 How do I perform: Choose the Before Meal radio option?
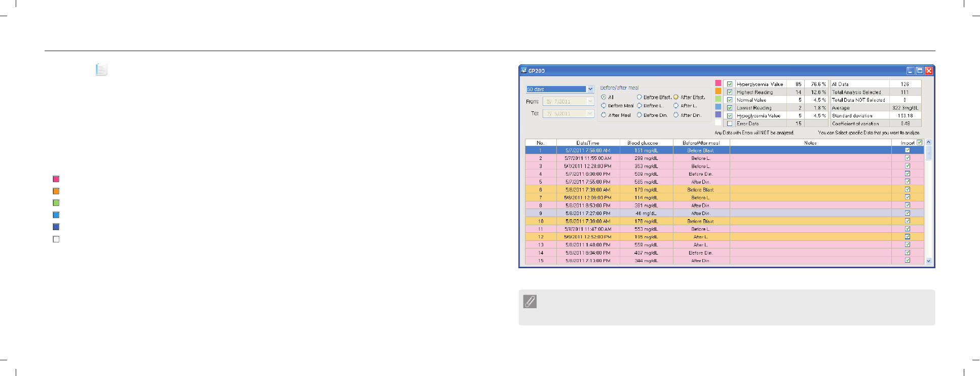coord(604,106)
